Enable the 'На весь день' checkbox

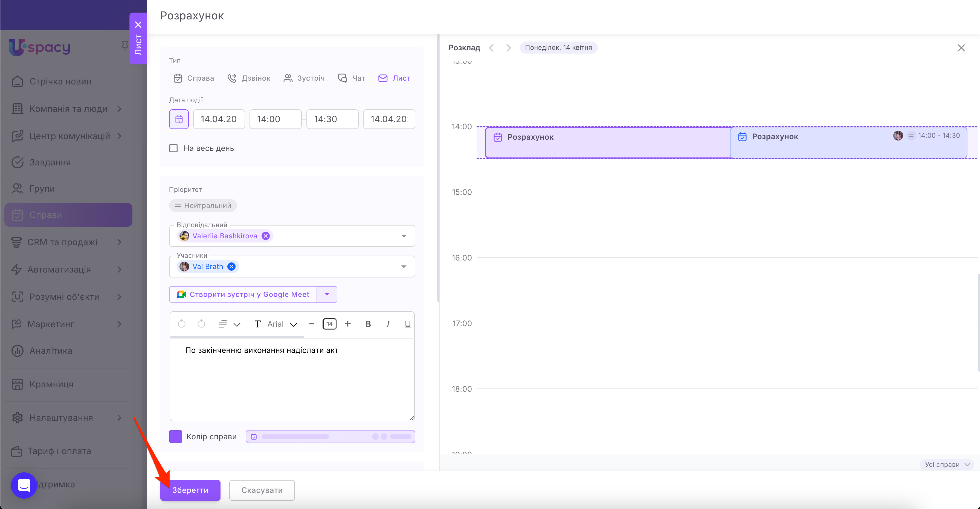[x=173, y=148]
